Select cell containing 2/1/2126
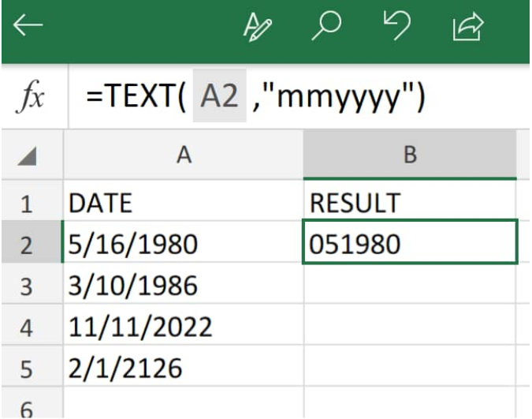Viewport: 532px width, 419px height. [x=184, y=366]
